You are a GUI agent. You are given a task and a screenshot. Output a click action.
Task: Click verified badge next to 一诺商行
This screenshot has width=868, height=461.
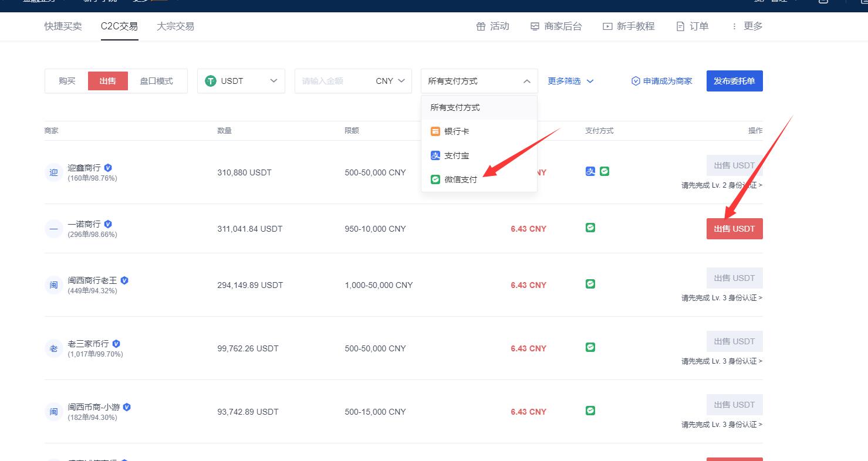(107, 223)
